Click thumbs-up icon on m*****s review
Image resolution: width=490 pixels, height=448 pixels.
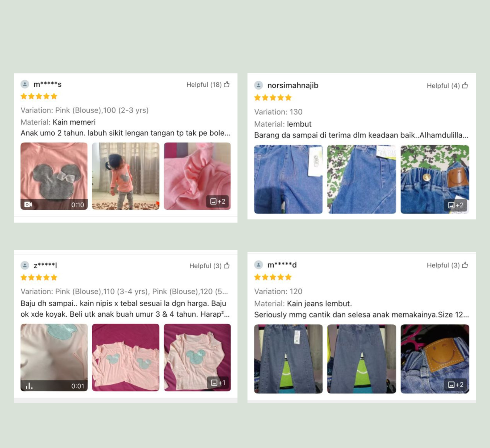[227, 85]
